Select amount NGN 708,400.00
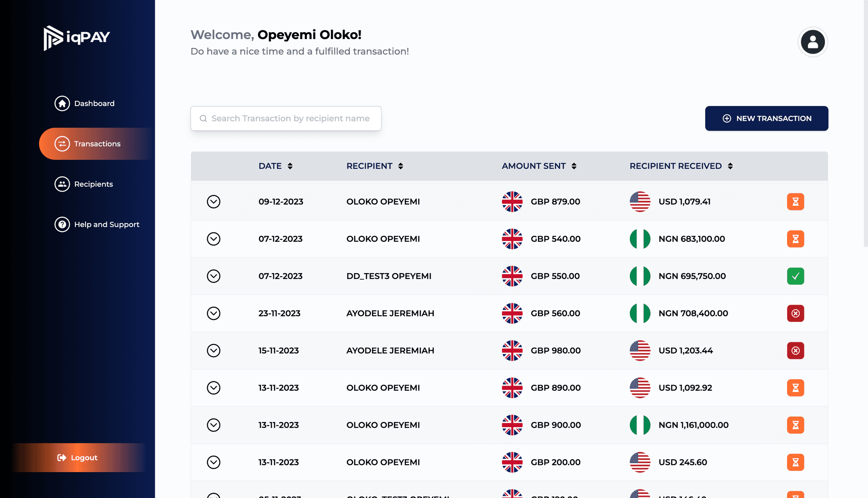Viewport: 868px width, 498px height. tap(693, 313)
